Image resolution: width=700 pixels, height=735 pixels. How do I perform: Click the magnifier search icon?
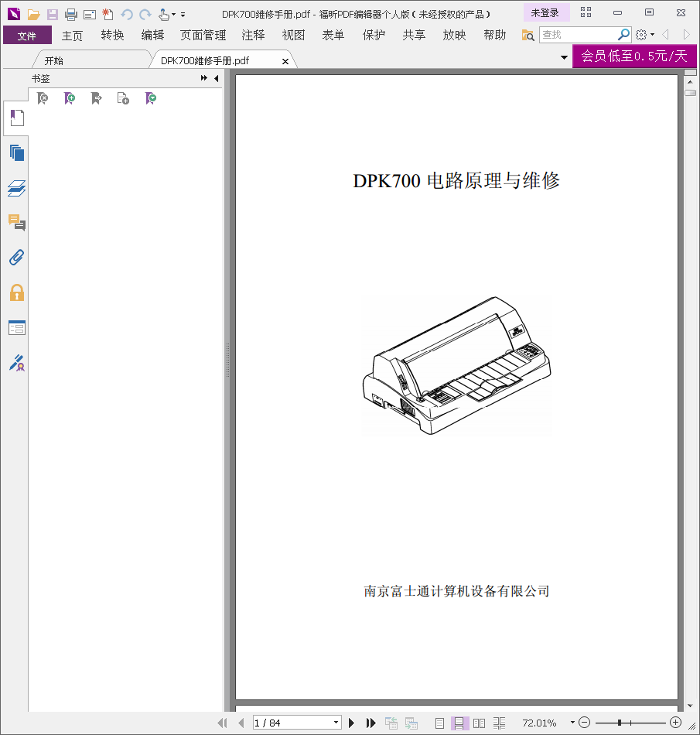[623, 35]
